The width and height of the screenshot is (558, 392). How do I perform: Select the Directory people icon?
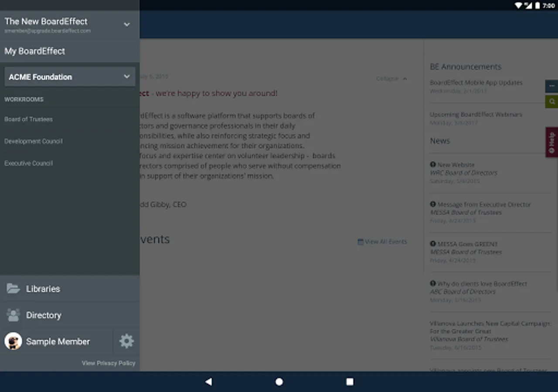(x=13, y=315)
